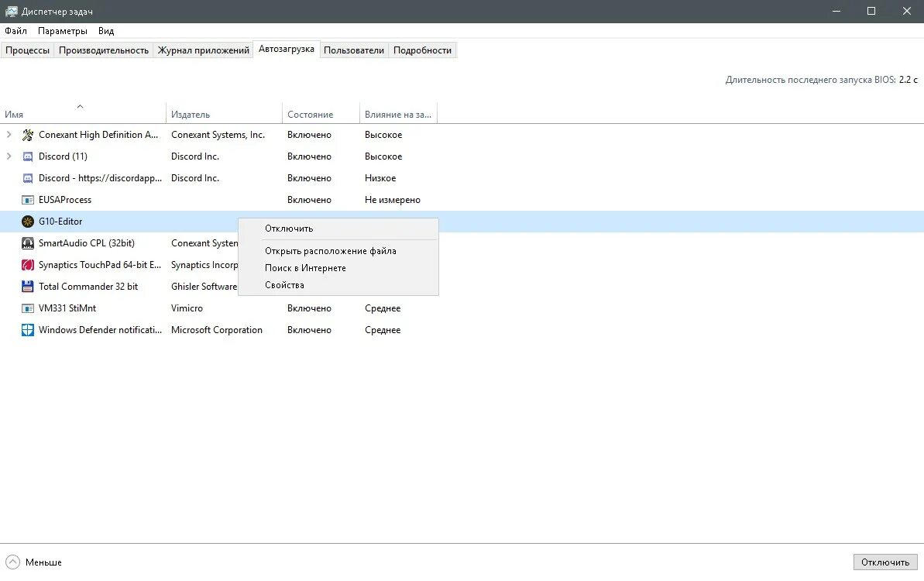Select the 'Автозагрузка' tab
The image size is (924, 581).
[x=287, y=49]
